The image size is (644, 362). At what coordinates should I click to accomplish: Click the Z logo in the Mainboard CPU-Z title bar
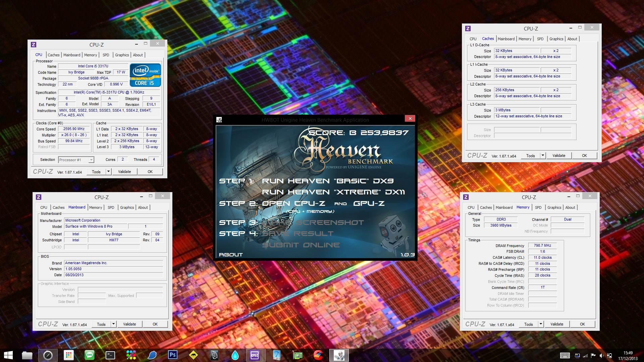39,197
